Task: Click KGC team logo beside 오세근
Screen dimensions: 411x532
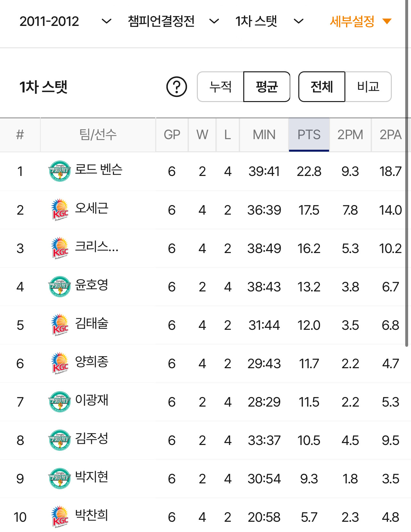Action: point(60,210)
